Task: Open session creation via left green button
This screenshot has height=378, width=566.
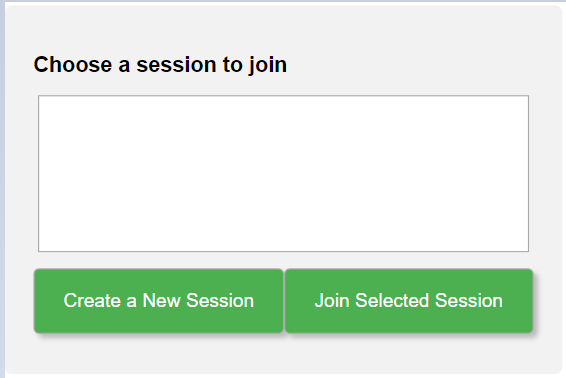Action: pyautogui.click(x=158, y=301)
